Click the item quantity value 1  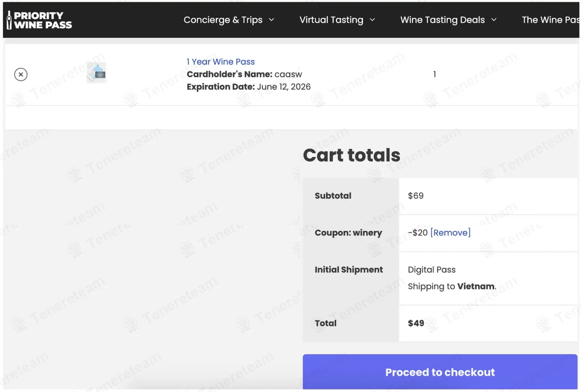pos(434,74)
